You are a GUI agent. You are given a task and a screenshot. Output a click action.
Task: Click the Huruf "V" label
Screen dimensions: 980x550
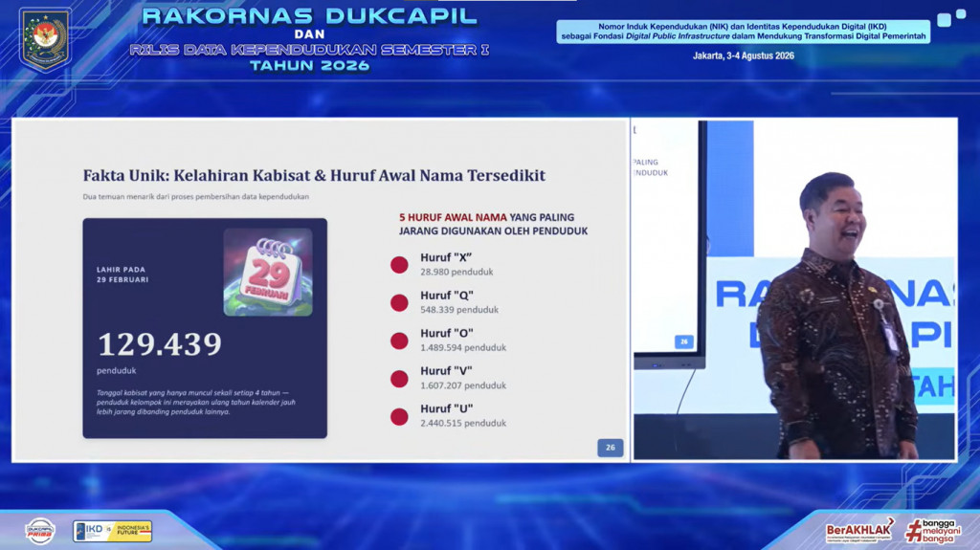446,370
